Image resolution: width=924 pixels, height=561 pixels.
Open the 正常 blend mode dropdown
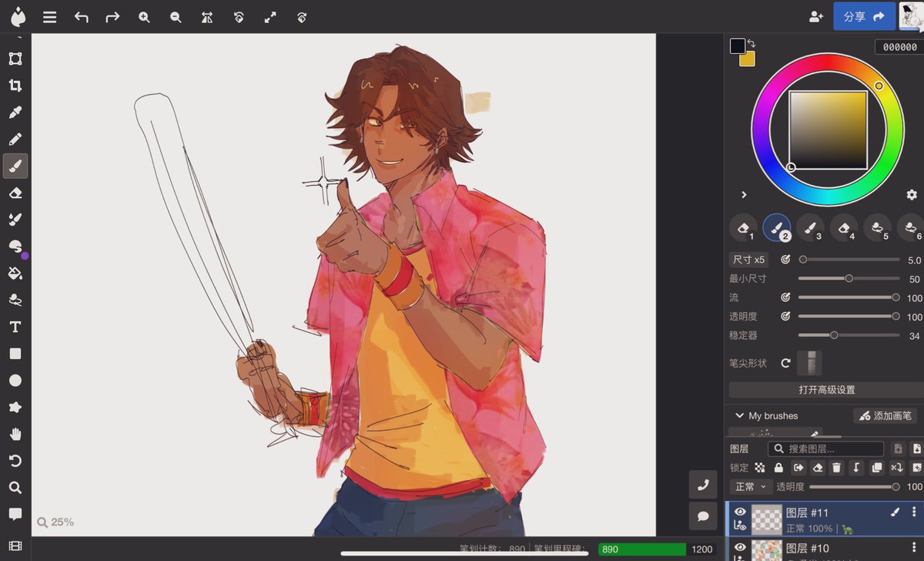(751, 487)
